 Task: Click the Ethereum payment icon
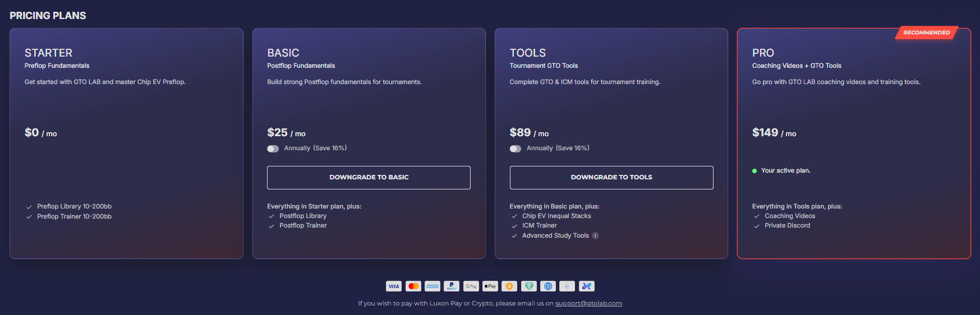click(x=567, y=286)
